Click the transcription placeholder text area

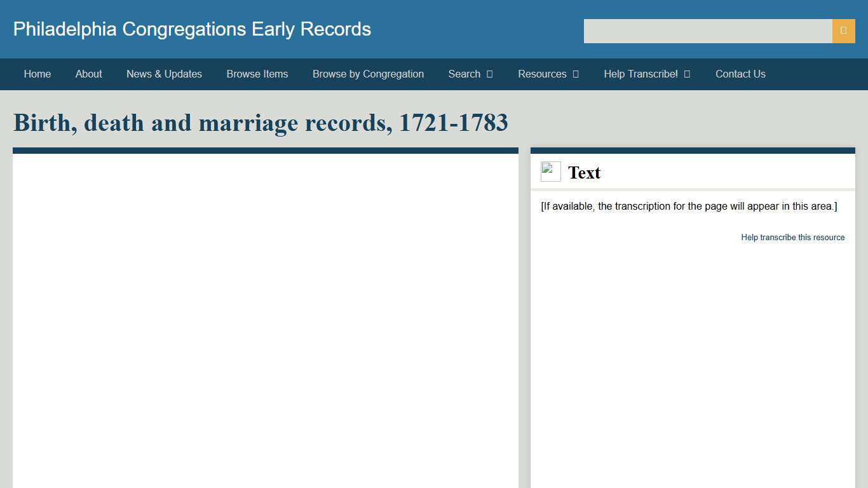689,206
